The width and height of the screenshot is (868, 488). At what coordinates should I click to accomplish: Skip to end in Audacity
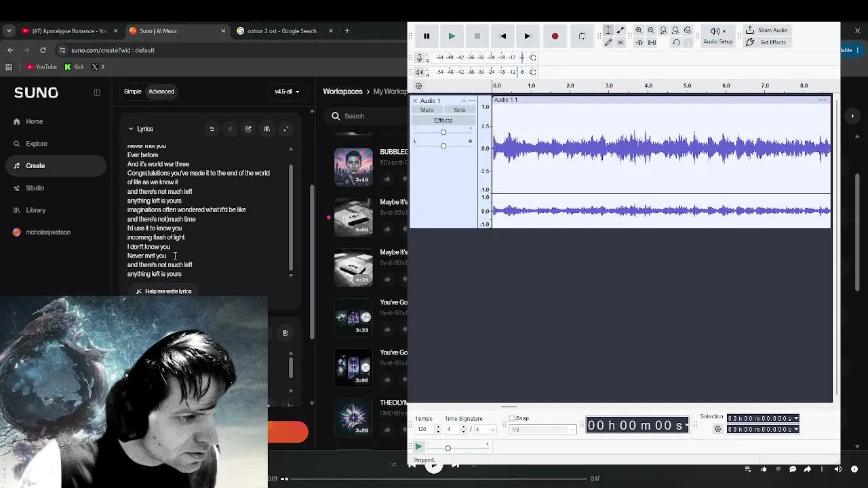pyautogui.click(x=528, y=36)
